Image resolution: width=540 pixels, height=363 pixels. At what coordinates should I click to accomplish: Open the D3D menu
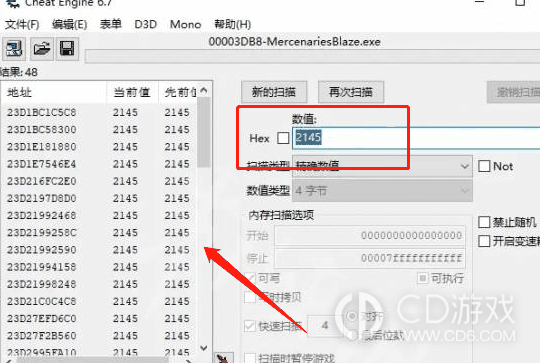[145, 24]
